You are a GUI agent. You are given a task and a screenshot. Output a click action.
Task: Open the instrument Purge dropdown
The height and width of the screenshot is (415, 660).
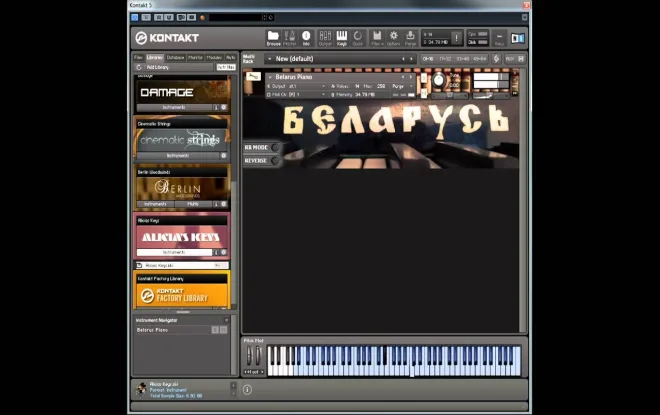(402, 86)
